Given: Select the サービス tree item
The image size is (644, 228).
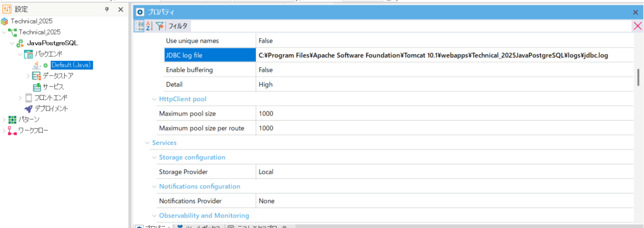Looking at the screenshot, I should tap(53, 87).
